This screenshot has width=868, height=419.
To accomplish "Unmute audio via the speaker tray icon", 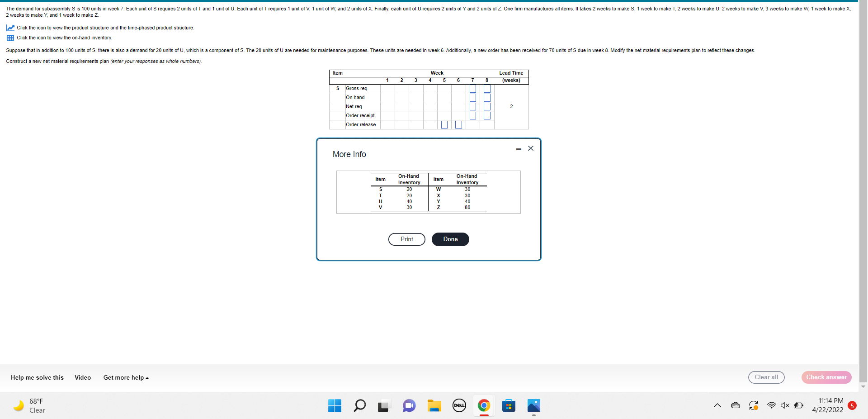I will click(x=784, y=405).
